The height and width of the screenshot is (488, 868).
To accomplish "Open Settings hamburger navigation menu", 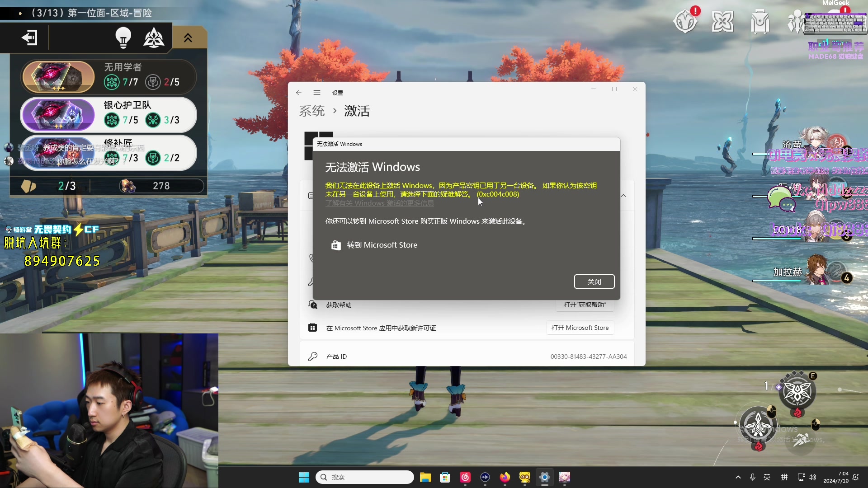I will (x=317, y=93).
